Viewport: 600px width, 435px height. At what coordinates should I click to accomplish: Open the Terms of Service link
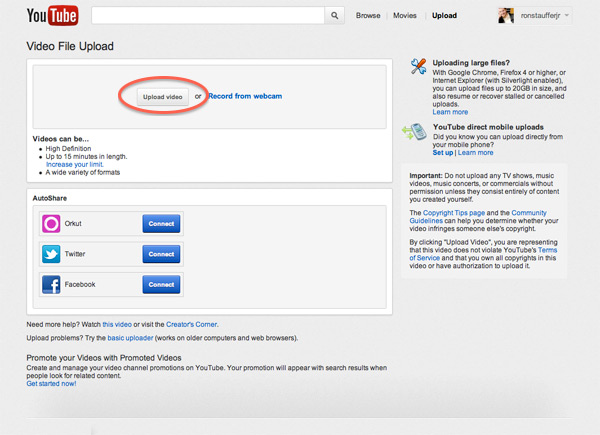click(484, 254)
